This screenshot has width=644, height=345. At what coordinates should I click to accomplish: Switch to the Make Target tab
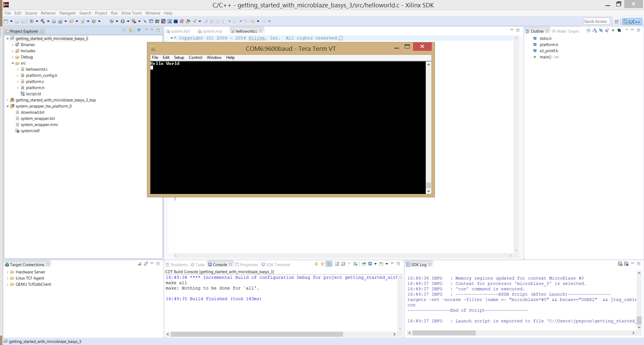[565, 31]
